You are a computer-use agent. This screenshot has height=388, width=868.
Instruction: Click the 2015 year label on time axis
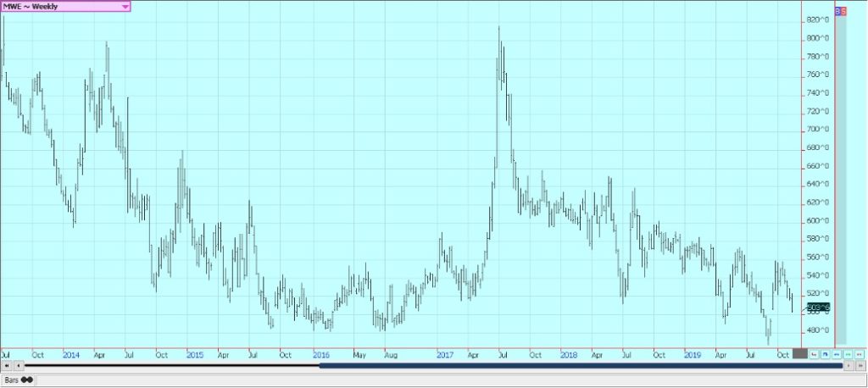tap(195, 354)
